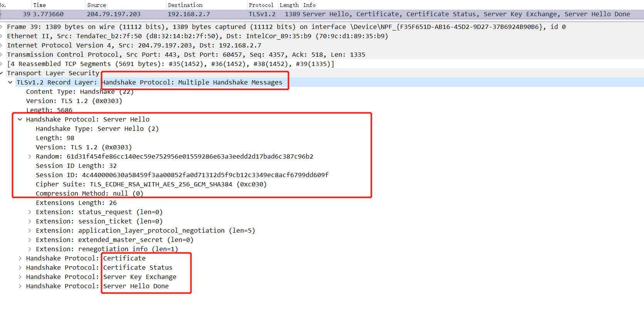Select the Cipher Suite field line
This screenshot has width=644, height=311.
coord(151,184)
